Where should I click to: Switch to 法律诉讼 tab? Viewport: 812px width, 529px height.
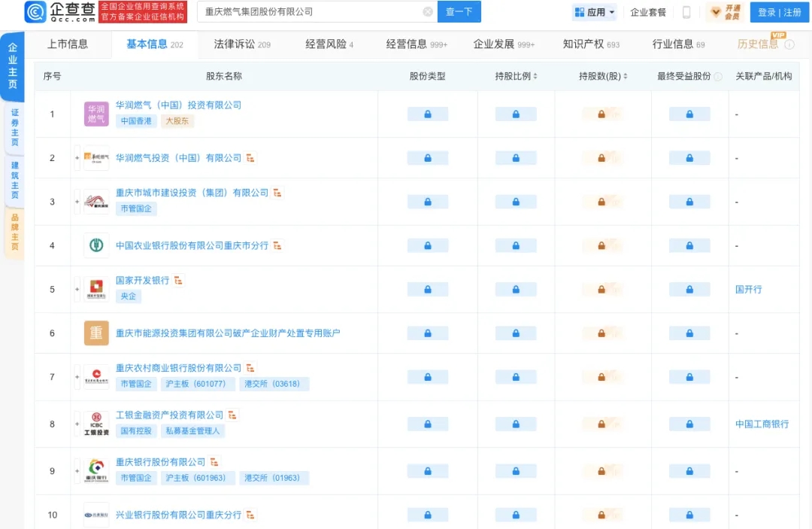(242, 44)
